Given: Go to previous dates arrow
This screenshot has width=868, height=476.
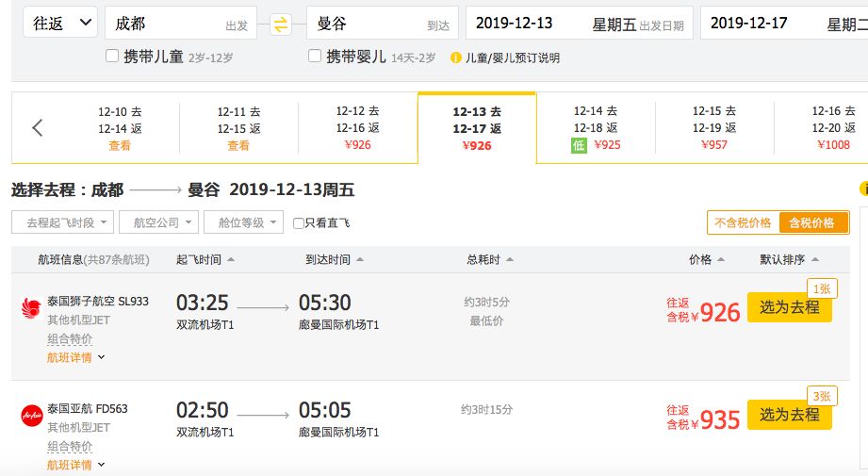Looking at the screenshot, I should (38, 128).
